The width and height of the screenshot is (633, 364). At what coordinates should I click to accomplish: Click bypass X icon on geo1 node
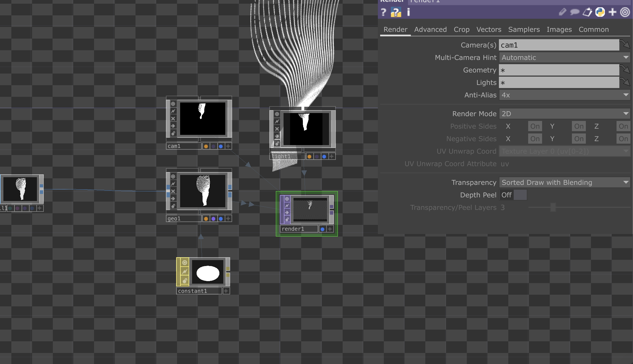[x=173, y=191]
